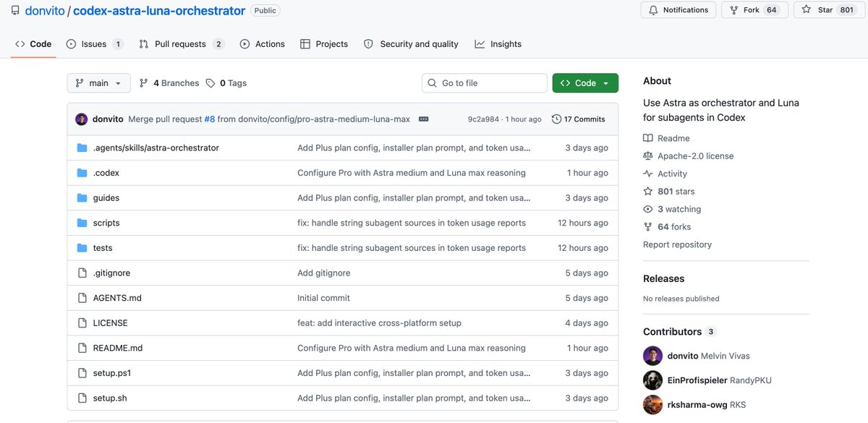Click the .gitignore file icon

[x=82, y=273]
